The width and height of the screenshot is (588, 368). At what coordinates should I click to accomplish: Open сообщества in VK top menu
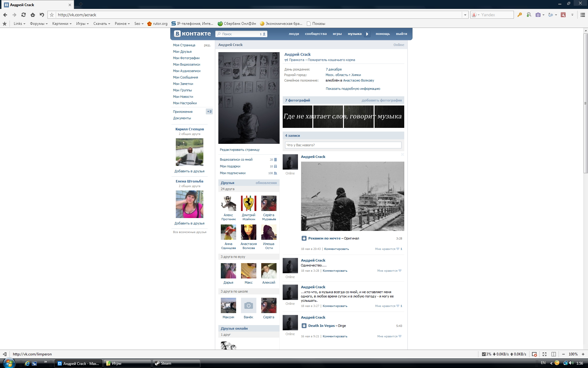click(x=315, y=34)
